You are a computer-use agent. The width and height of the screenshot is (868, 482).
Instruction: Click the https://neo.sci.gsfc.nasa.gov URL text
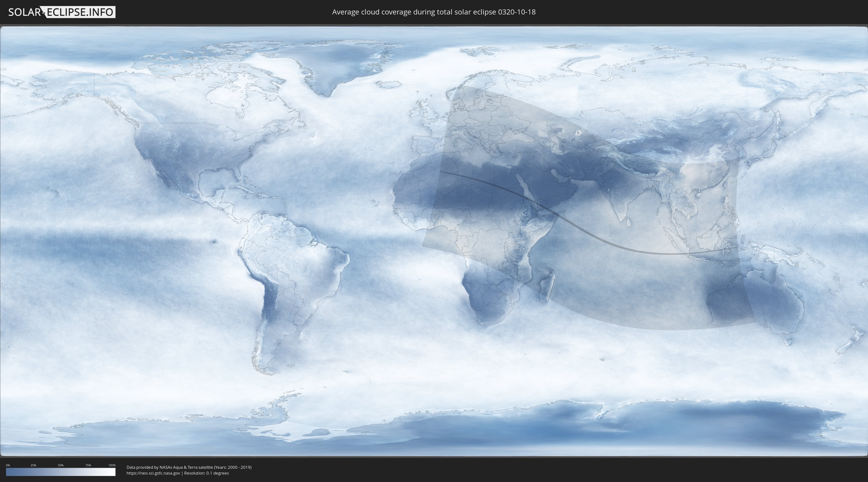coord(153,473)
